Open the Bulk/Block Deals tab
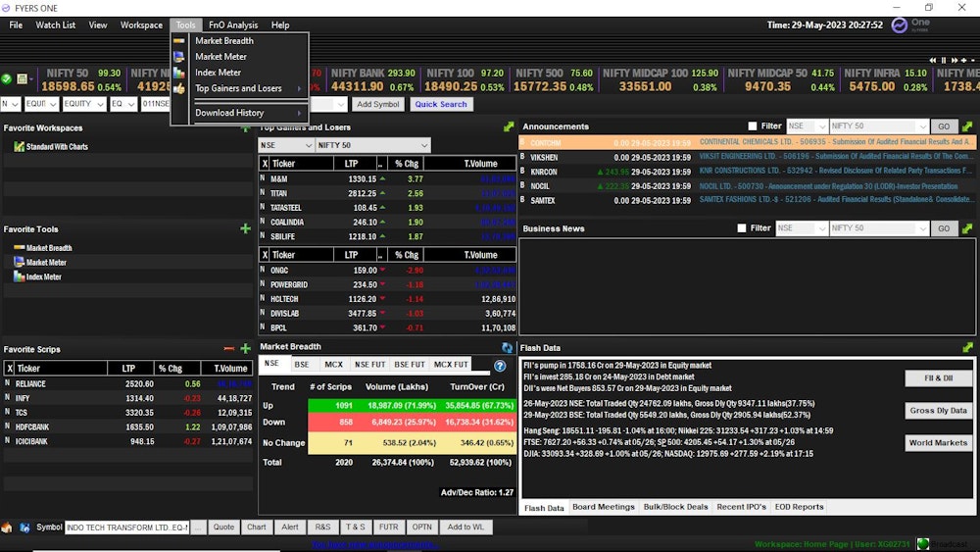This screenshot has width=980, height=552. 675,507
